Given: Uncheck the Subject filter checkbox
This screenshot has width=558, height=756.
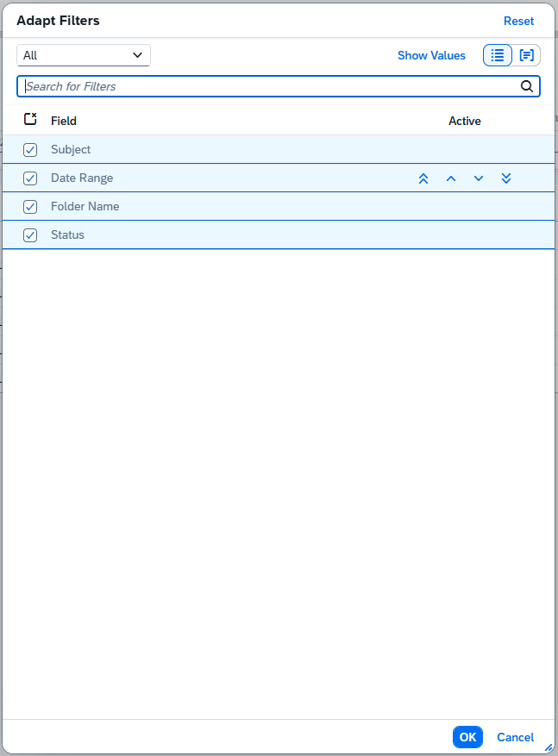Looking at the screenshot, I should tap(30, 150).
